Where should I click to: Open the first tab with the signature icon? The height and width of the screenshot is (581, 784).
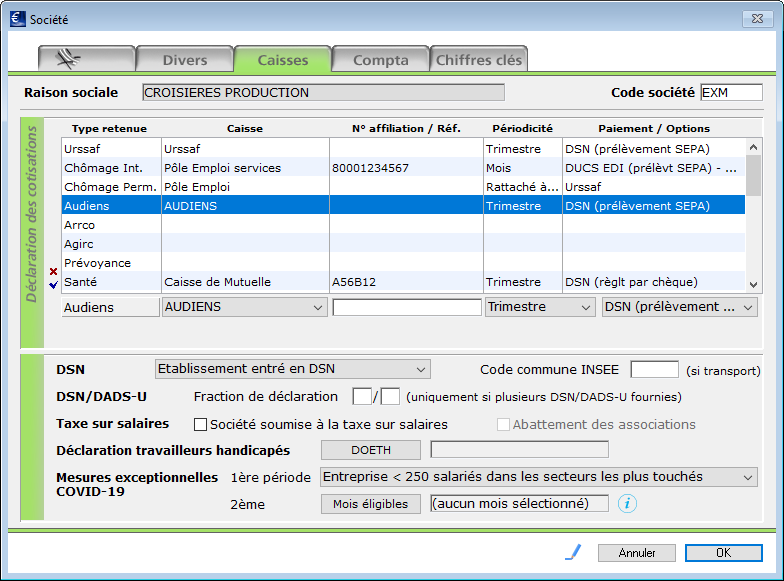coord(87,60)
